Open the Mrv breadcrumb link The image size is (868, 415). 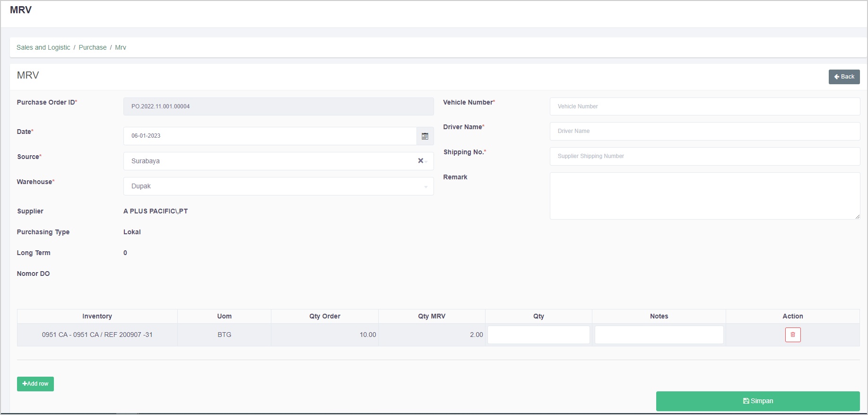pyautogui.click(x=121, y=47)
